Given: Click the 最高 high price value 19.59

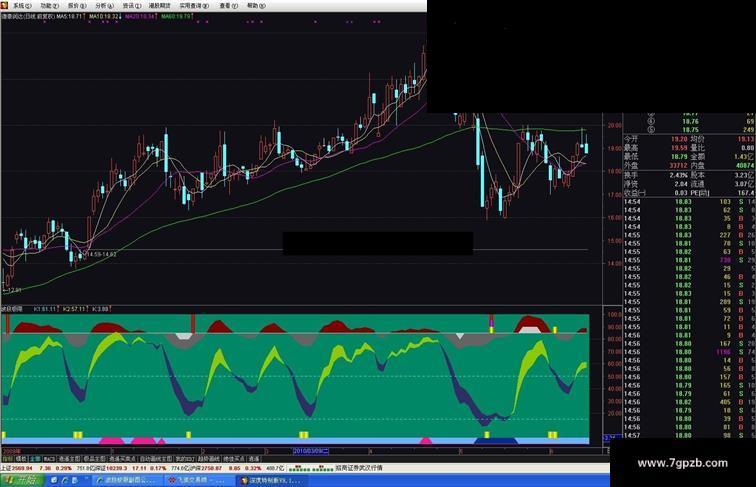Looking at the screenshot, I should [x=679, y=148].
